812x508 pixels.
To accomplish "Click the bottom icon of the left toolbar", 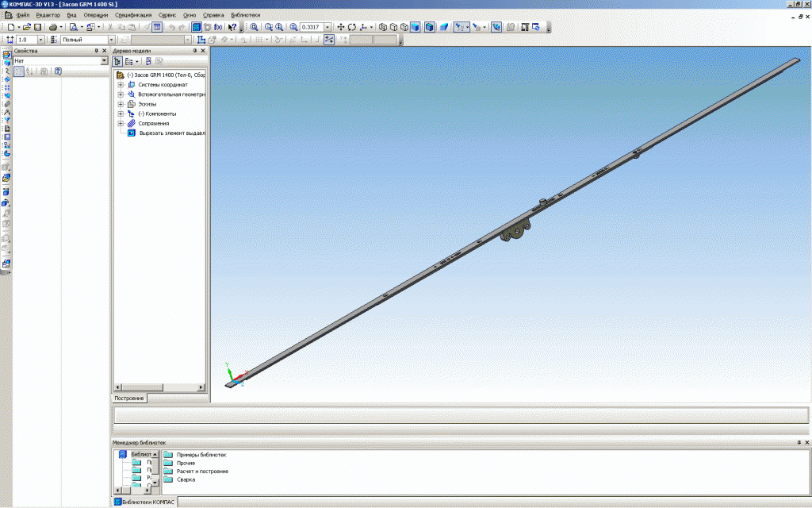I will coord(6,264).
